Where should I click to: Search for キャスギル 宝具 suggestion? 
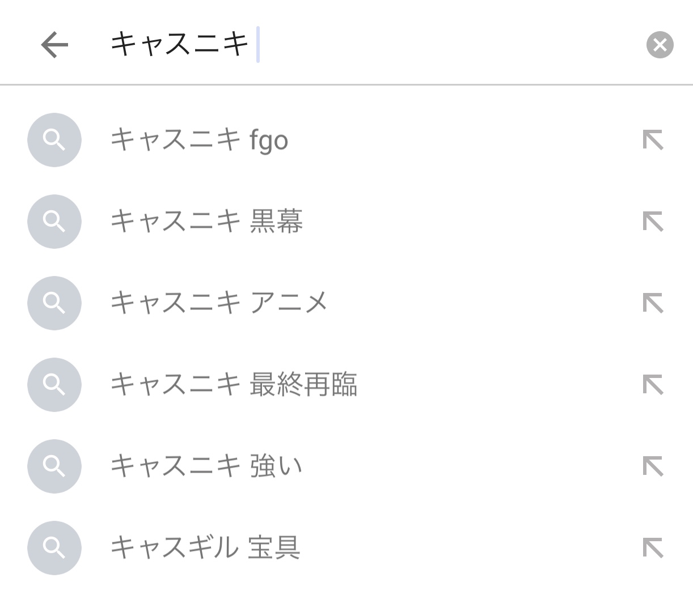205,547
